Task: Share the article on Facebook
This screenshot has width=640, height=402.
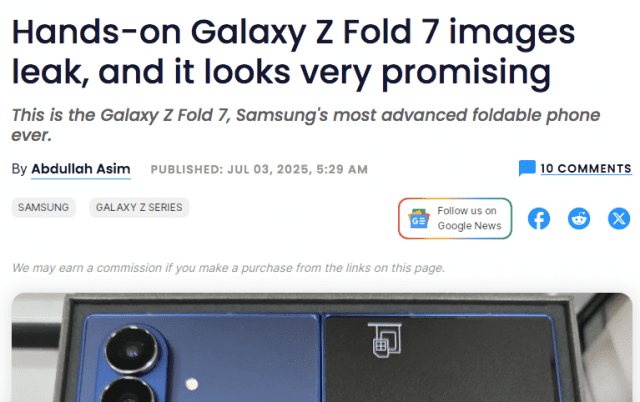Action: click(x=539, y=219)
